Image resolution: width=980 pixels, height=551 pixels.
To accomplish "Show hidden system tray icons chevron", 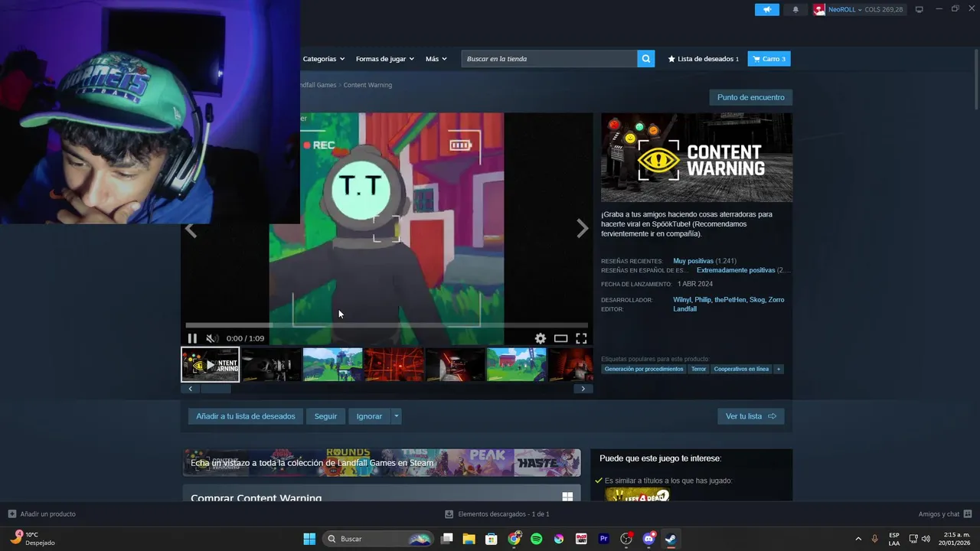I will point(857,539).
